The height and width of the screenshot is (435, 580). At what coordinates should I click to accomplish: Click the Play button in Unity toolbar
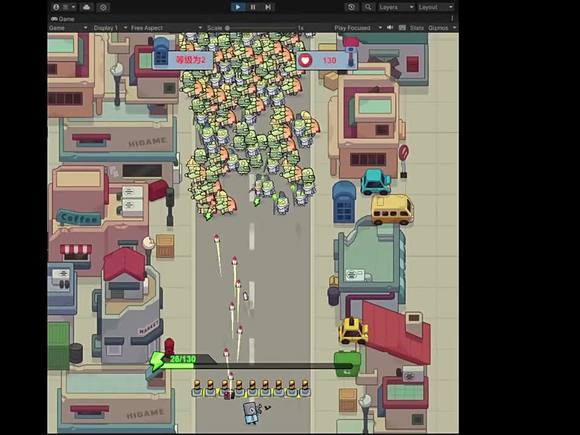coord(238,7)
